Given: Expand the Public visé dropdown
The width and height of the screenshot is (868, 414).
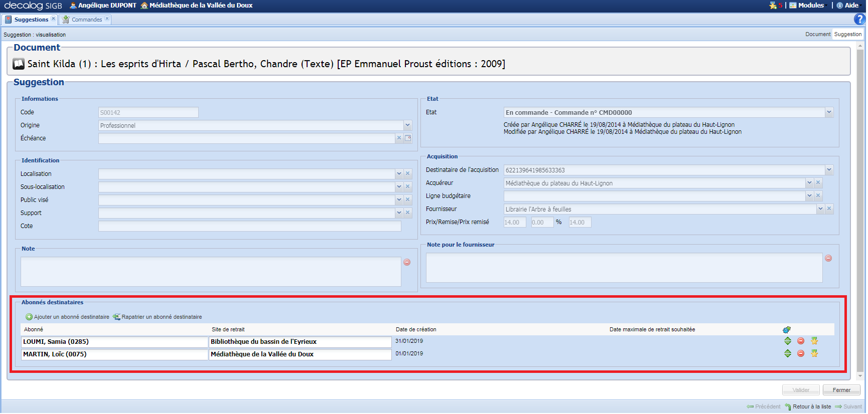Looking at the screenshot, I should click(399, 200).
